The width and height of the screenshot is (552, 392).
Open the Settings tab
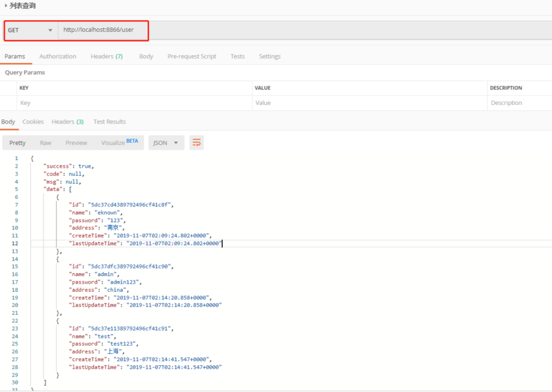270,57
